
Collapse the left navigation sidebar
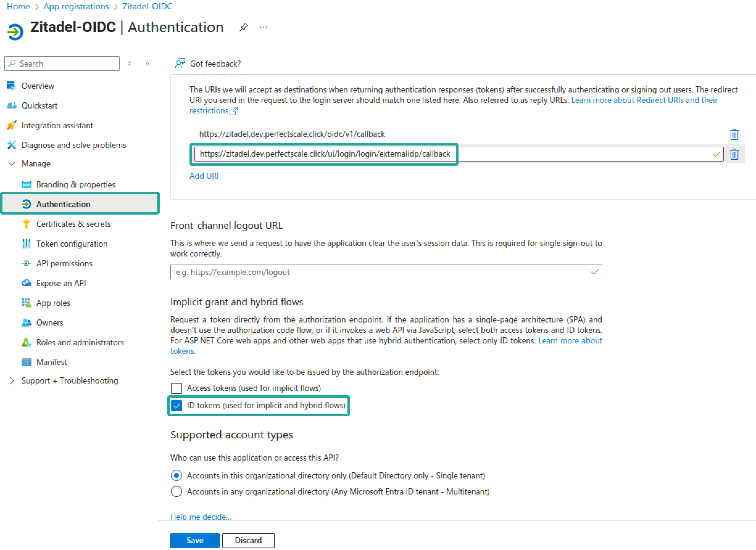tap(148, 63)
